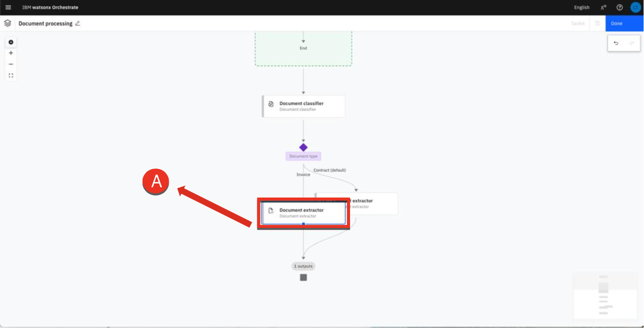644x328 pixels.
Task: Select the Document classifier node
Action: 304,106
